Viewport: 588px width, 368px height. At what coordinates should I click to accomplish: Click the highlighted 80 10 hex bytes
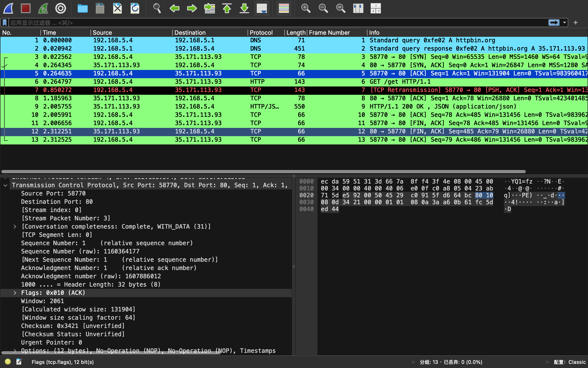[x=484, y=195]
